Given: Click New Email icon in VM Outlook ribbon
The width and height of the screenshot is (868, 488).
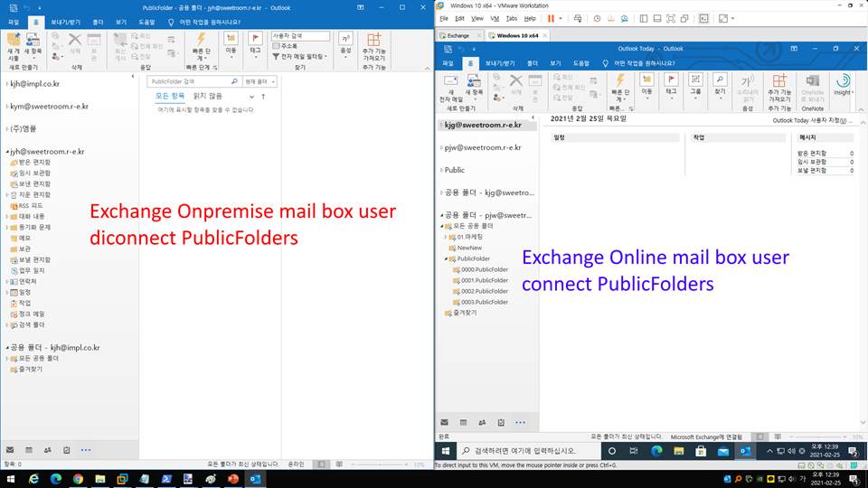Looking at the screenshot, I should (x=451, y=81).
